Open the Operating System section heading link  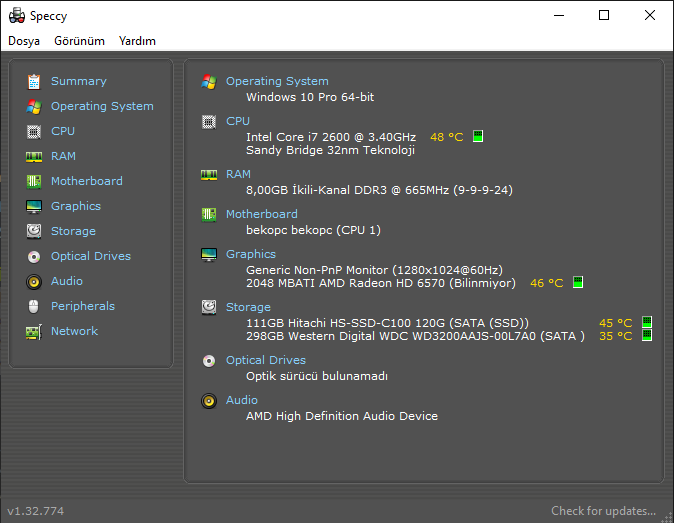[277, 81]
